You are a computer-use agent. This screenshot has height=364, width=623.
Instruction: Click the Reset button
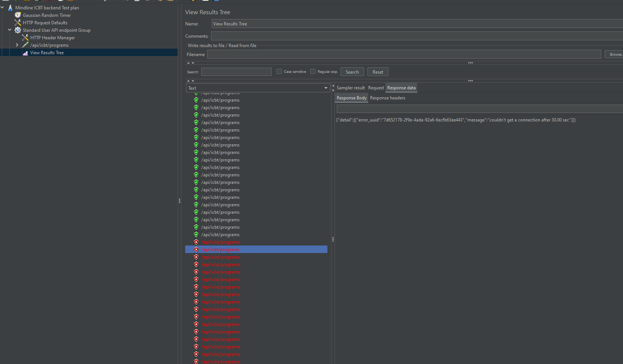pos(378,72)
